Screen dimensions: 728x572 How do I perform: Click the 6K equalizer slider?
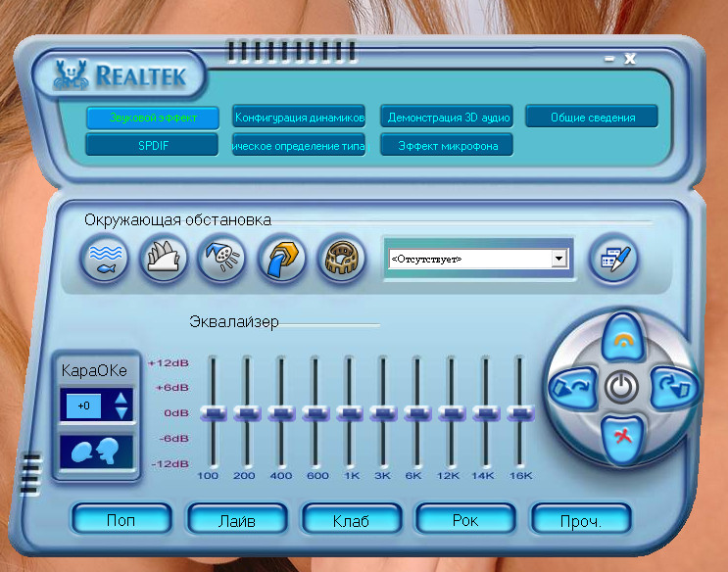coord(417,412)
